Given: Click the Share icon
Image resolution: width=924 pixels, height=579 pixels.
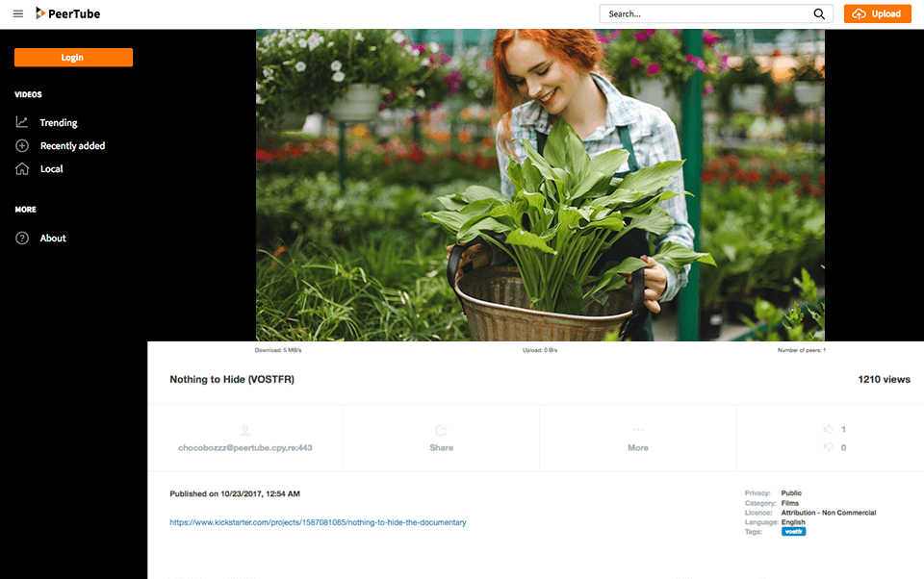Looking at the screenshot, I should pos(441,432).
